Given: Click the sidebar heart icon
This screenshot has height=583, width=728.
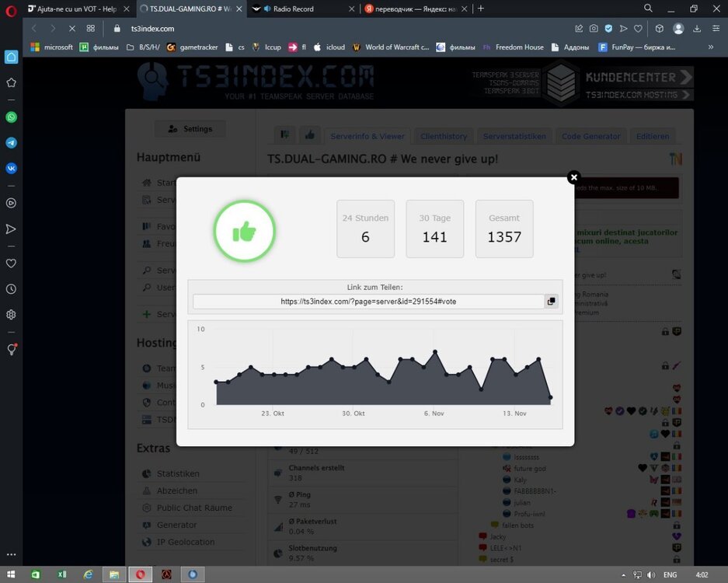Looking at the screenshot, I should pyautogui.click(x=12, y=264).
